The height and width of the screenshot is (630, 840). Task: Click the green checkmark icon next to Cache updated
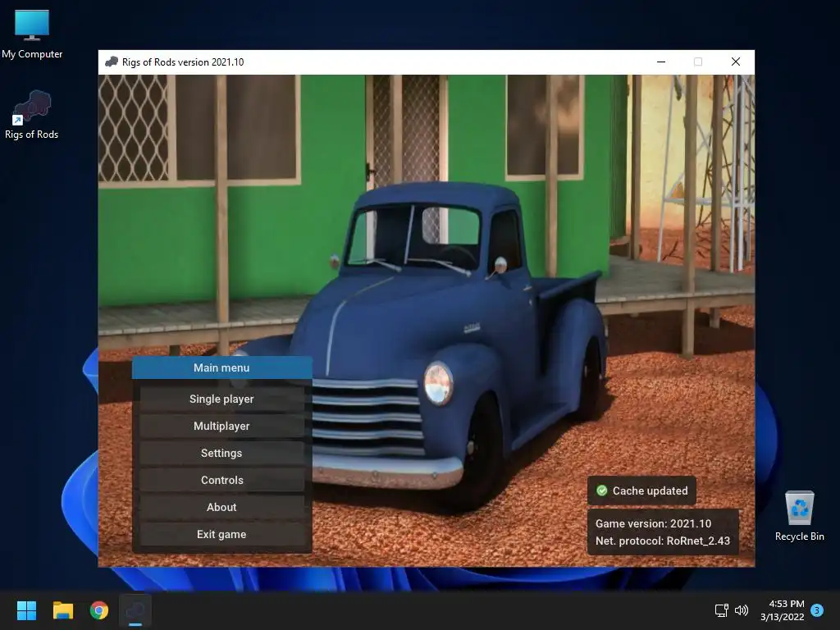point(601,491)
